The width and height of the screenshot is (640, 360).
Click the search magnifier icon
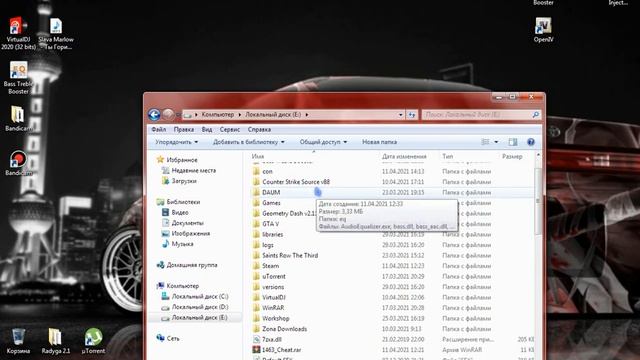coord(536,115)
